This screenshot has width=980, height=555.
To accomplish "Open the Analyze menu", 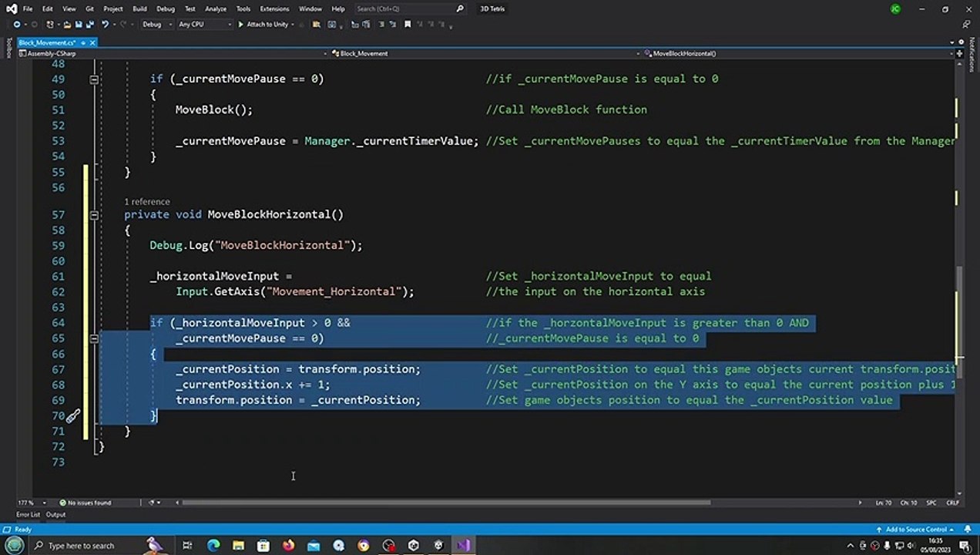I will [216, 8].
